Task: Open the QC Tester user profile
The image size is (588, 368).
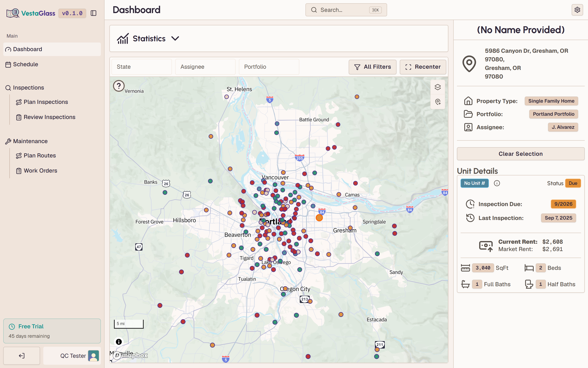Action: click(72, 356)
